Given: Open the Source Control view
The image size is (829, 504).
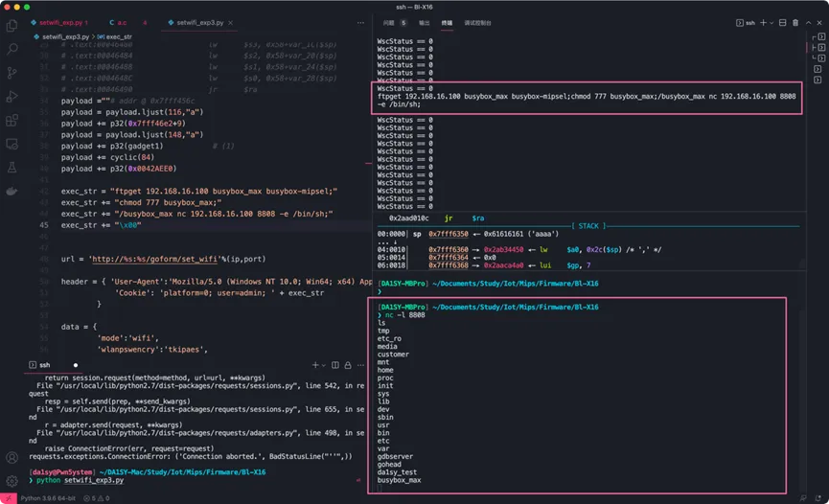Looking at the screenshot, I should 12,73.
